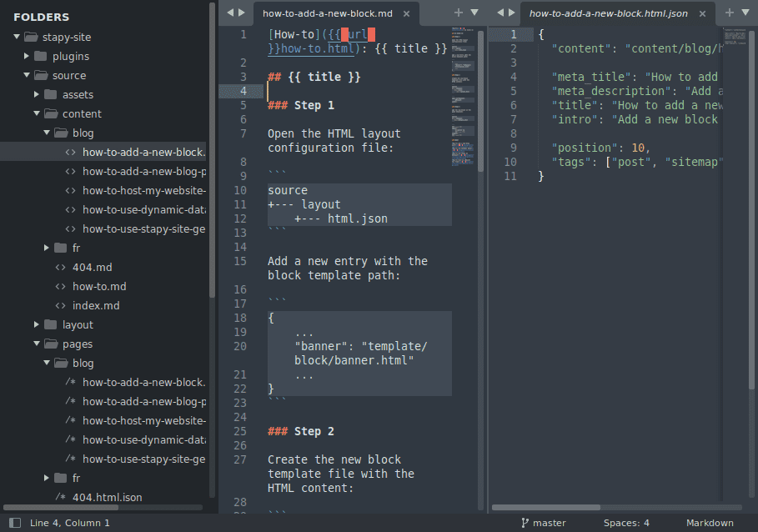This screenshot has width=758, height=532.
Task: Open how-to.md in the sidebar
Action: tap(99, 287)
